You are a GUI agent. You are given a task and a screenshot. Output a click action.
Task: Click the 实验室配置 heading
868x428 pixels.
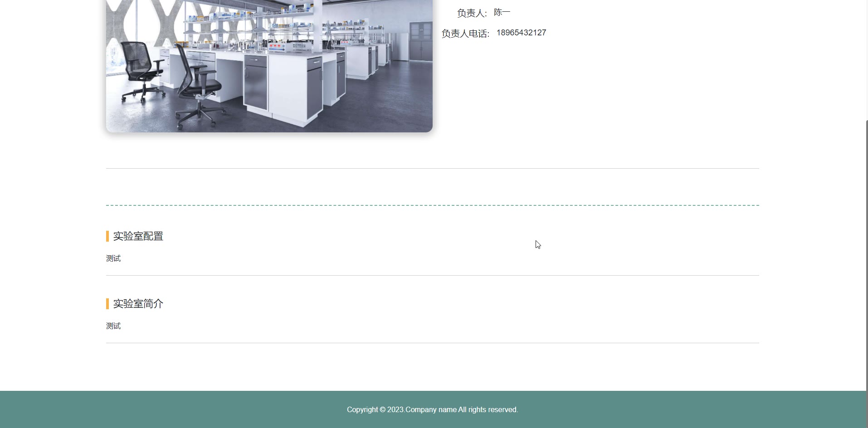click(x=138, y=236)
